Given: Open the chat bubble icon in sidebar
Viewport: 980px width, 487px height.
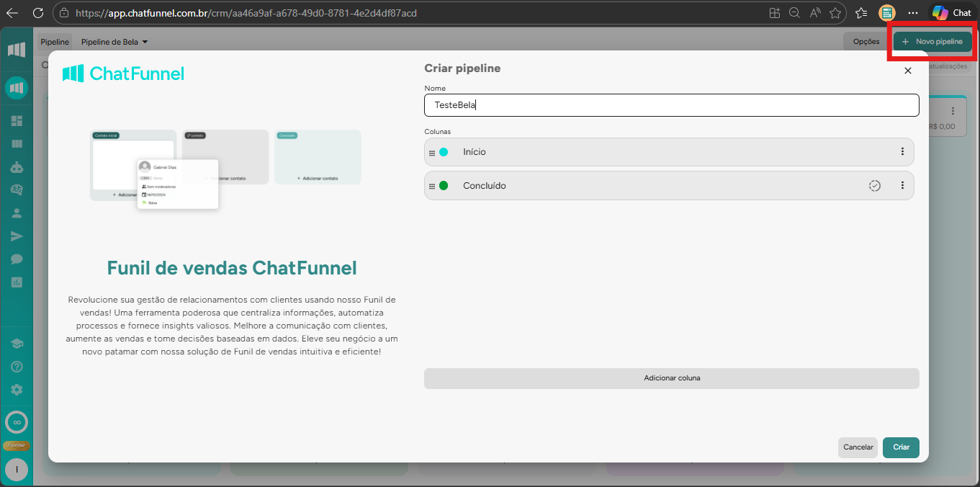Looking at the screenshot, I should (17, 259).
